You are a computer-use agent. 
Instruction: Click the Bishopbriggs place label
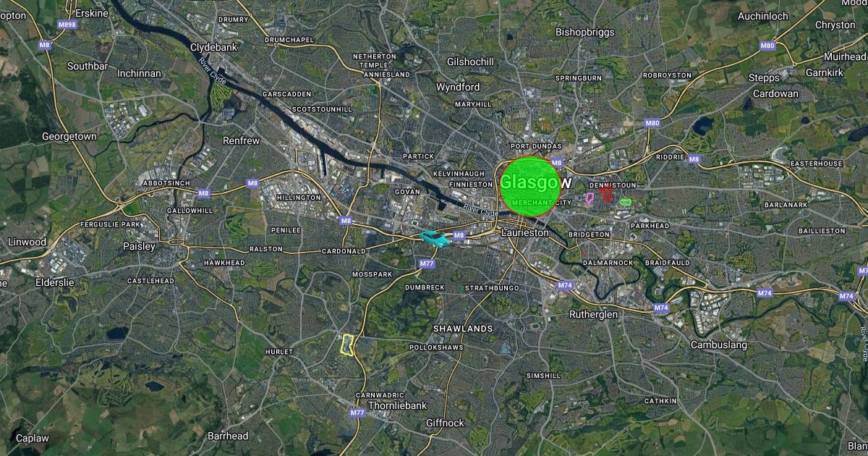584,32
